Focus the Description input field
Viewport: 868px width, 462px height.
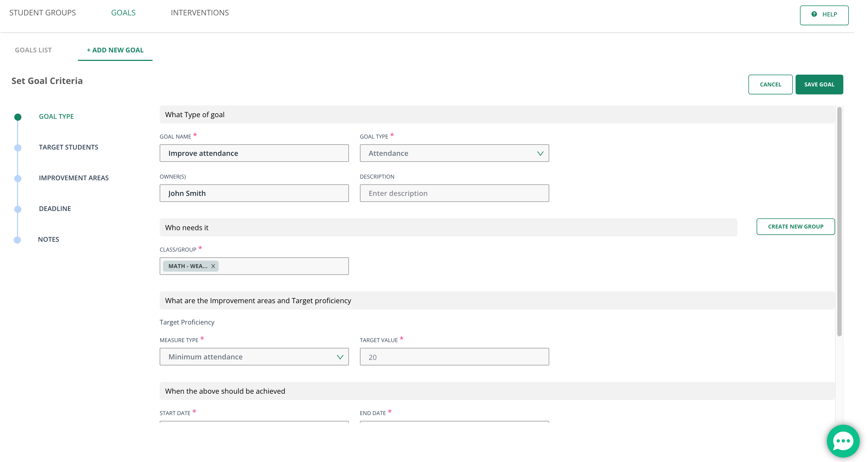(x=454, y=193)
